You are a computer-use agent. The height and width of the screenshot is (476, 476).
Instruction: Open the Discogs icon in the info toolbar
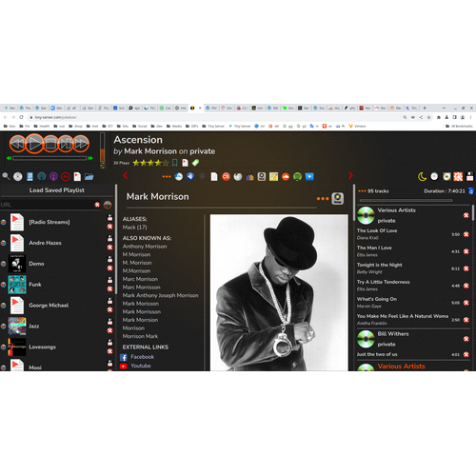262,176
